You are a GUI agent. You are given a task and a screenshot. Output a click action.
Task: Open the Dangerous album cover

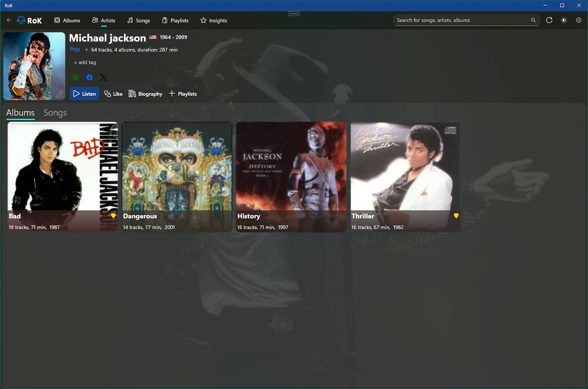[x=177, y=177]
